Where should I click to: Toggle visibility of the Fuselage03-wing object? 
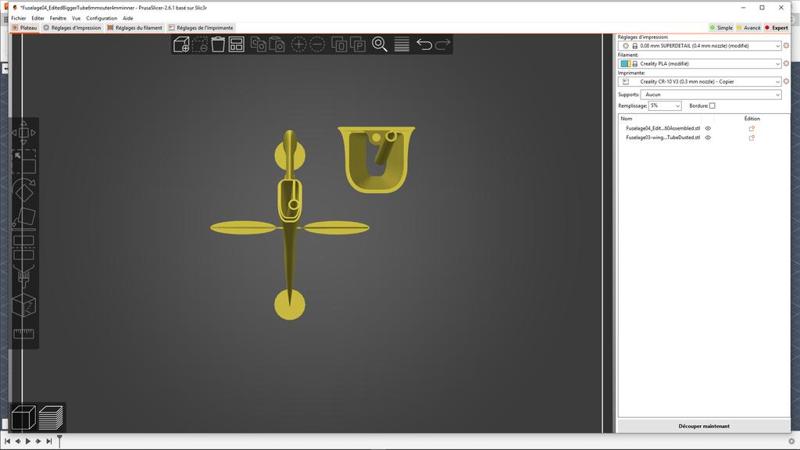708,138
